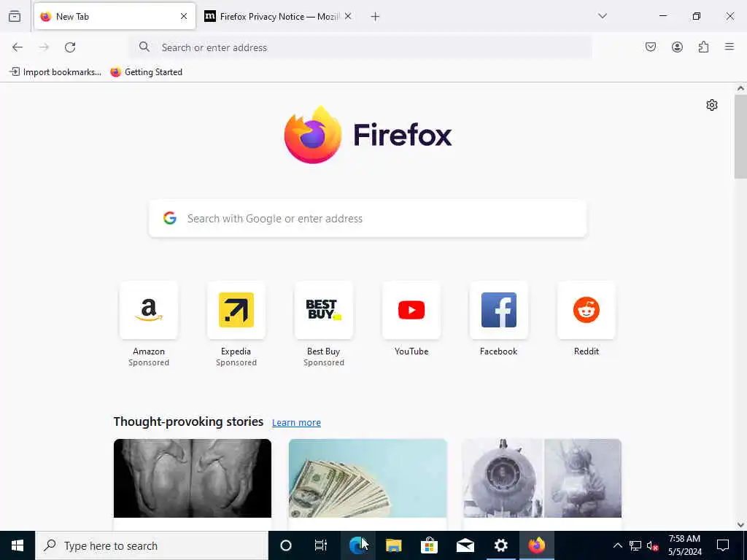The width and height of the screenshot is (747, 560).
Task: Open Microsoft Store from taskbar
Action: pyautogui.click(x=429, y=545)
